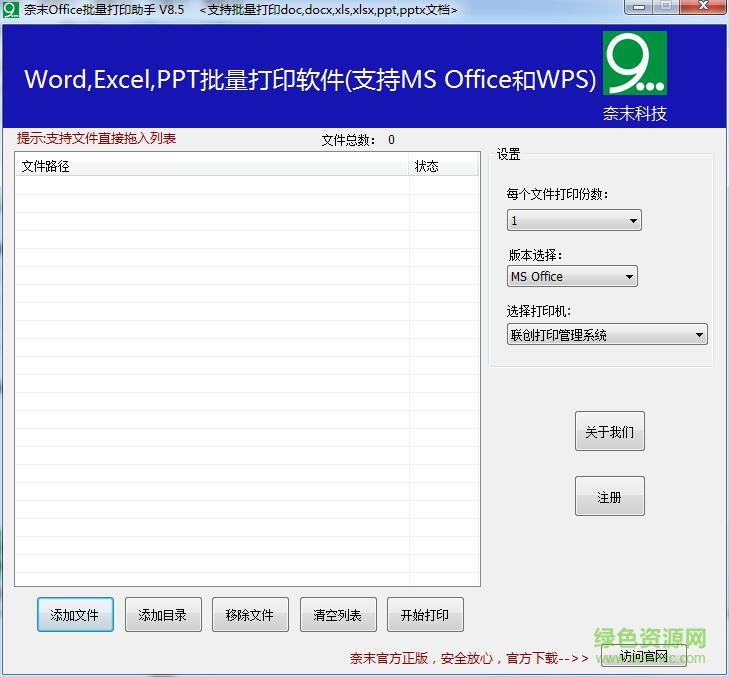The height and width of the screenshot is (677, 729).
Task: Click the 选择打印机 label
Action: pos(539,311)
